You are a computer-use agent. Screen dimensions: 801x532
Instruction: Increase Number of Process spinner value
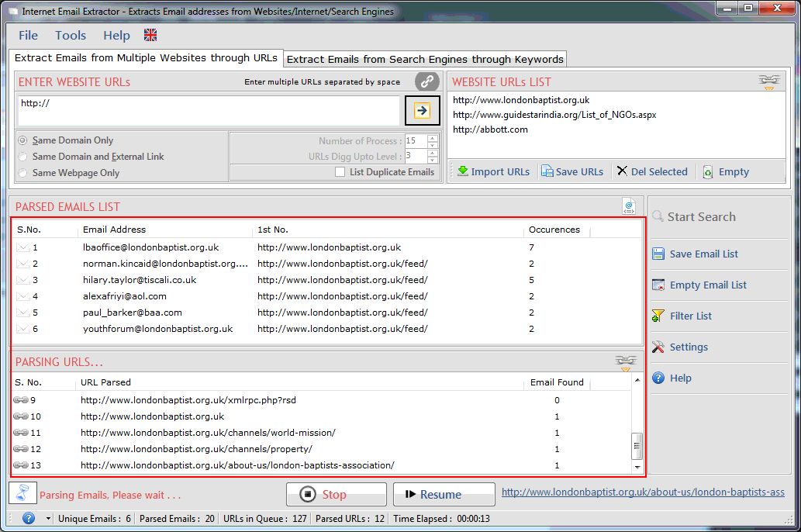pos(433,137)
